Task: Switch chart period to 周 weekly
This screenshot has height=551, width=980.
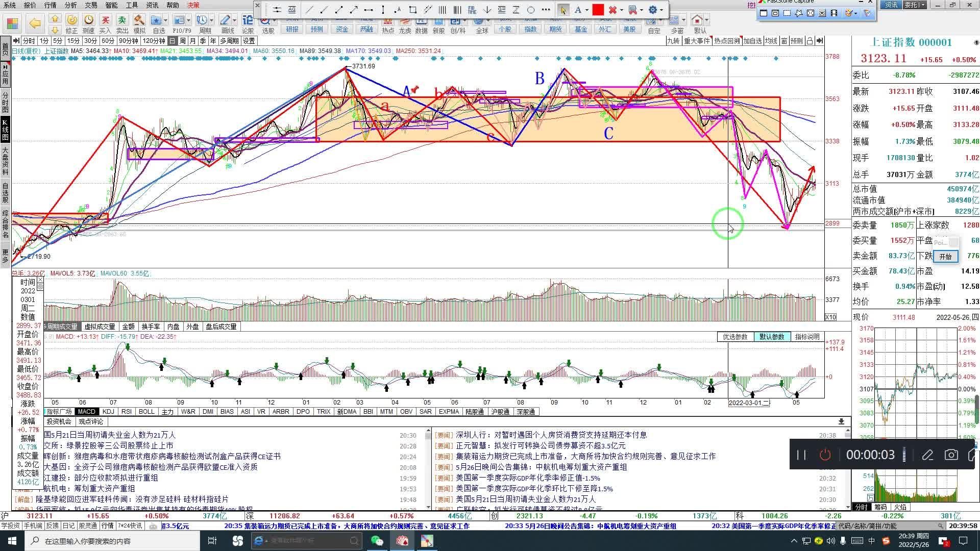Action: pos(183,41)
